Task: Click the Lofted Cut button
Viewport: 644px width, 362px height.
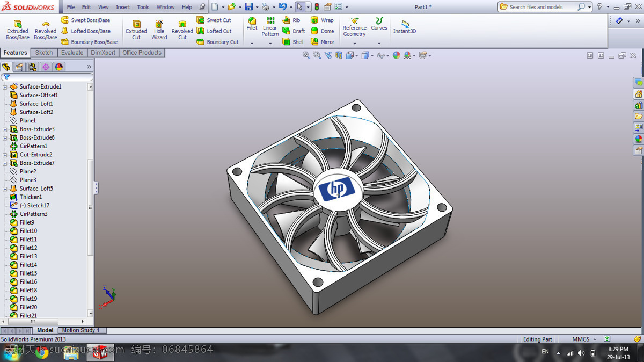Action: point(214,31)
